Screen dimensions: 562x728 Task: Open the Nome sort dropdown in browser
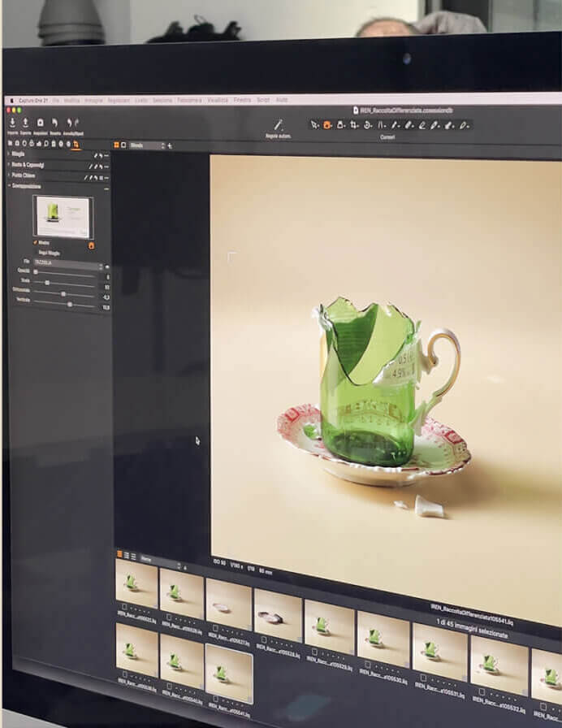coord(160,561)
